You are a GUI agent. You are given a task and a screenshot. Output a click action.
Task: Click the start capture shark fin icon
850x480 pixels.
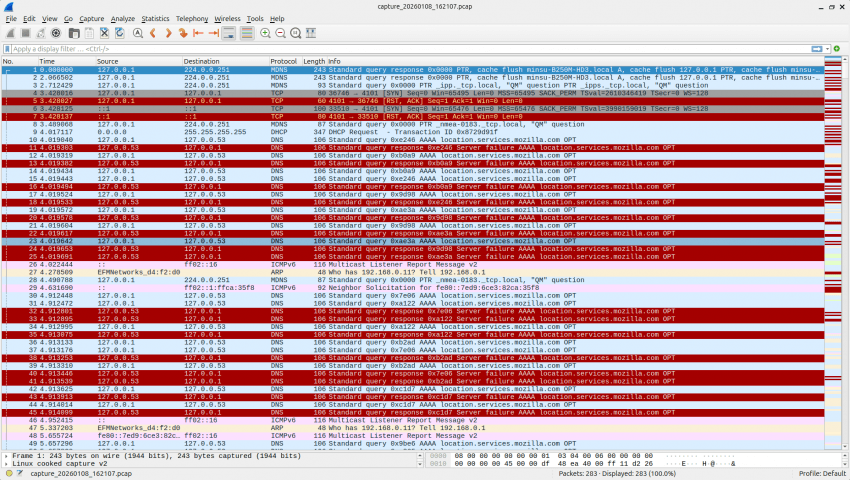[9, 33]
